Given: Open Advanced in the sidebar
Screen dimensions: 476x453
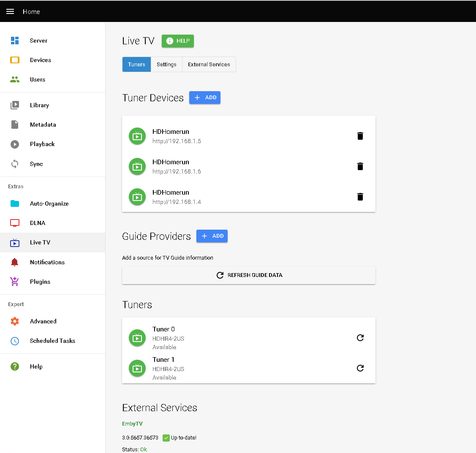Looking at the screenshot, I should point(53,321).
